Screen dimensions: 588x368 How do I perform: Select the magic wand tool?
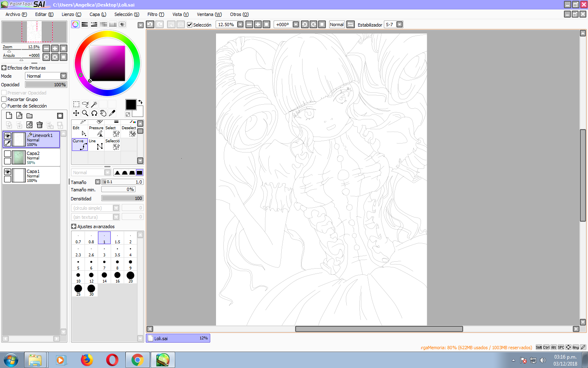point(94,104)
